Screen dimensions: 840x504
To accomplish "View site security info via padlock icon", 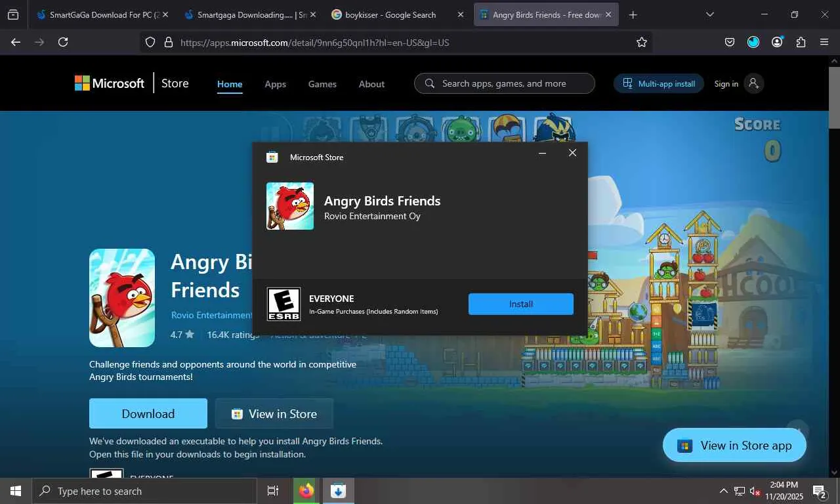I will [168, 42].
